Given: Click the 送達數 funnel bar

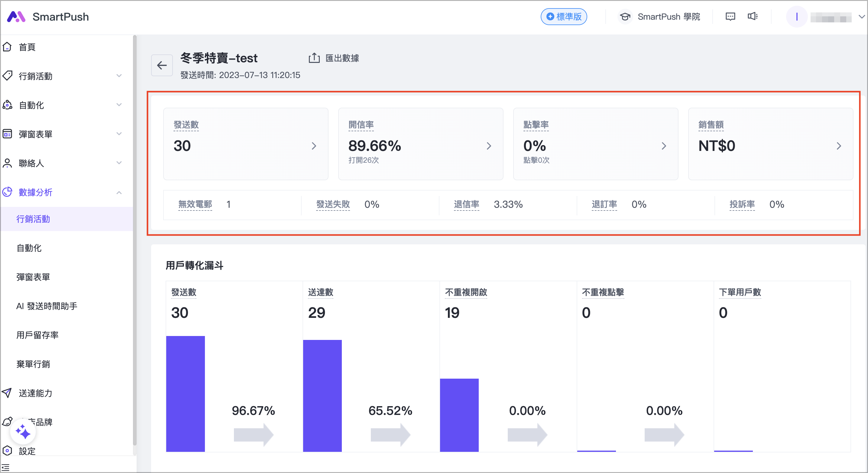Looking at the screenshot, I should tap(322, 396).
